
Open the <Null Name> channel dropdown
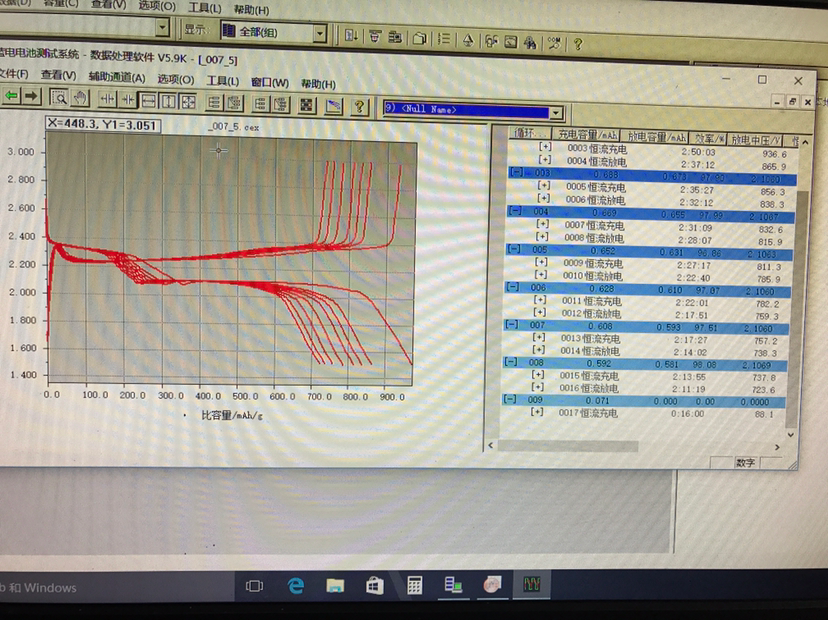click(556, 112)
